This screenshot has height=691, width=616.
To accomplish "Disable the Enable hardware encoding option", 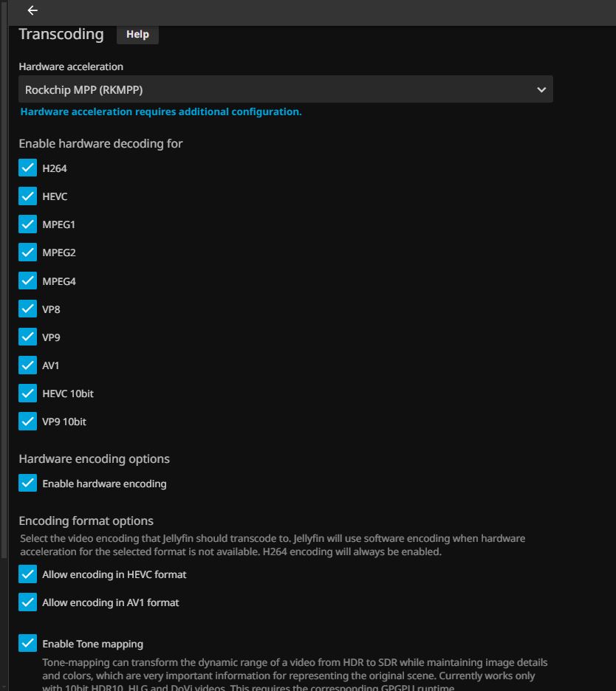I will point(28,484).
